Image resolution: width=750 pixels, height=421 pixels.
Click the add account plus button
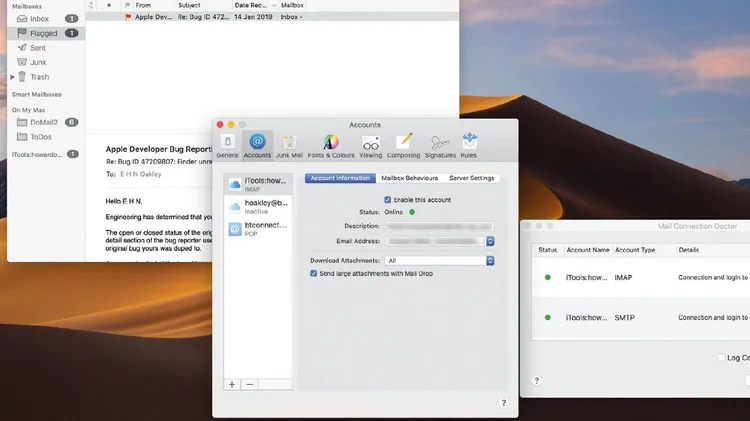click(x=232, y=384)
